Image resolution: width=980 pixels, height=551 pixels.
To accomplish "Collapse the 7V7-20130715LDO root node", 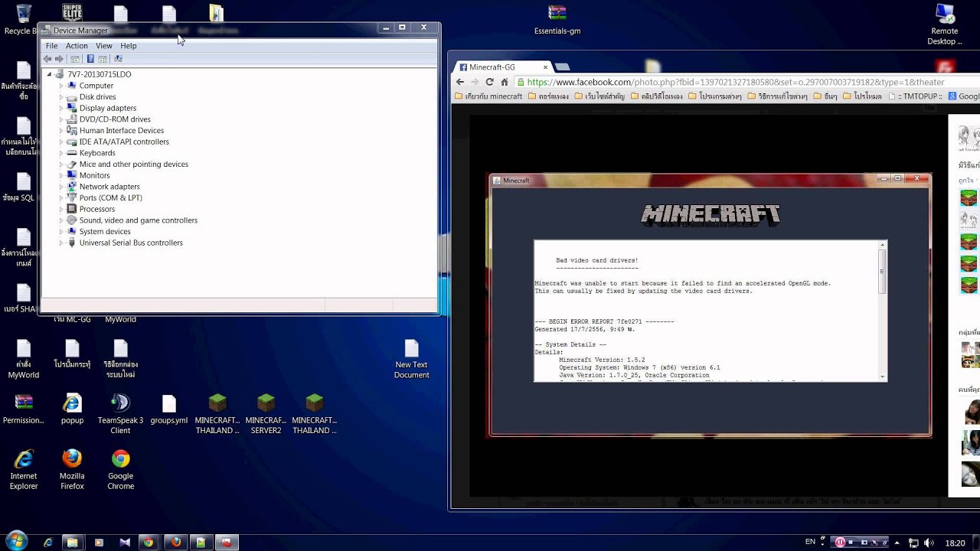I will tap(50, 74).
